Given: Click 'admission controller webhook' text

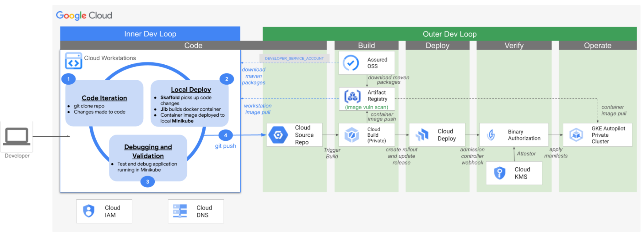Looking at the screenshot, I should click(472, 156).
